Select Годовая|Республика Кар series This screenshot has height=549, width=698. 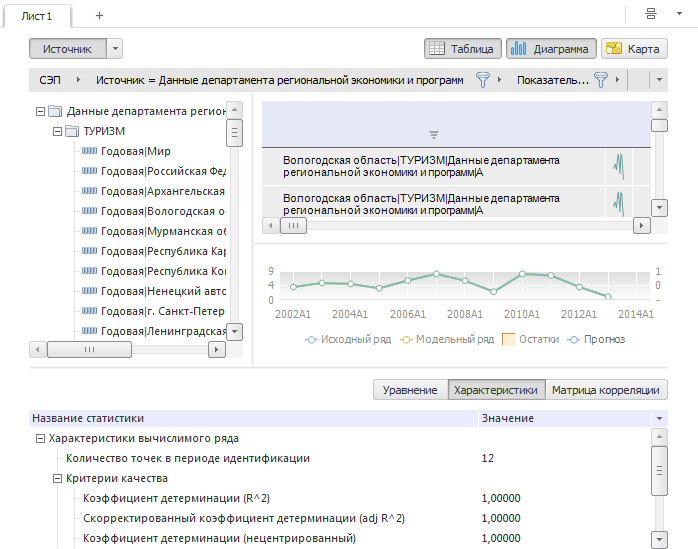pyautogui.click(x=163, y=252)
